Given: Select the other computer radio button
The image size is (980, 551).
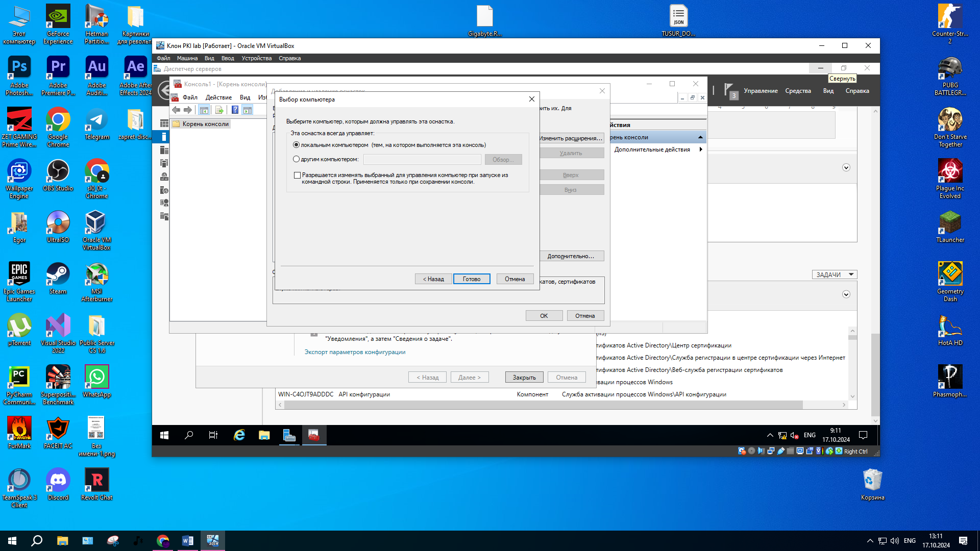Looking at the screenshot, I should pyautogui.click(x=296, y=159).
